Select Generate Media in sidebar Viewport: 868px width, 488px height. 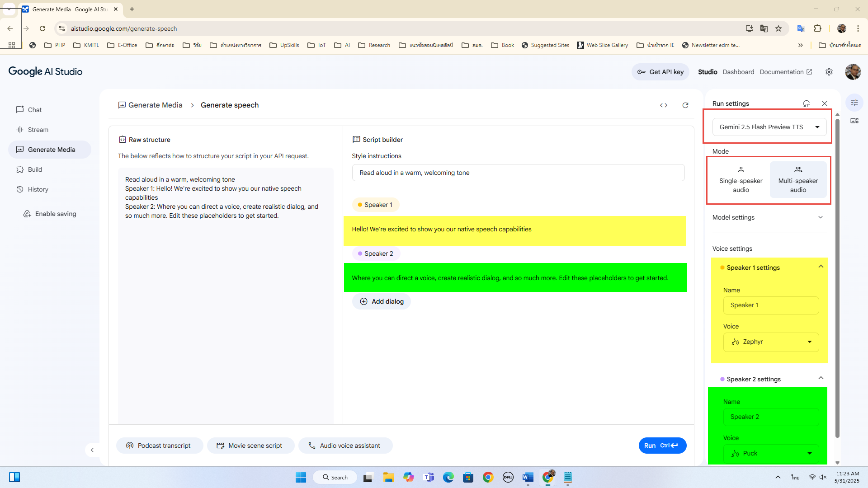(x=50, y=150)
